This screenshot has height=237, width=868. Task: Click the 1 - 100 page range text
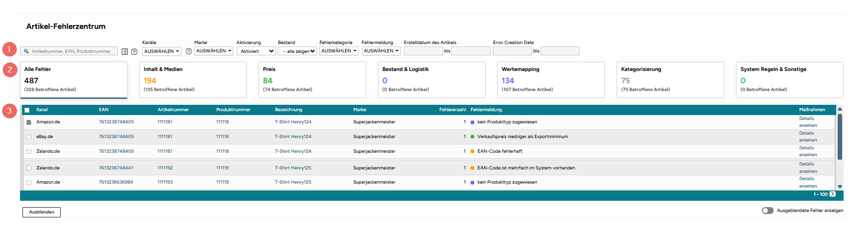(821, 194)
